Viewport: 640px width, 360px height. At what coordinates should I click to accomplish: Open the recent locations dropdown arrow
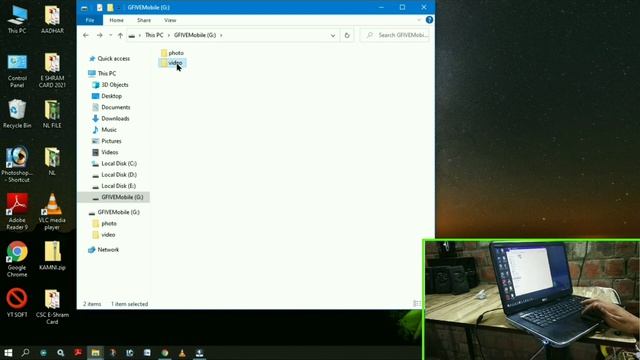pos(111,36)
